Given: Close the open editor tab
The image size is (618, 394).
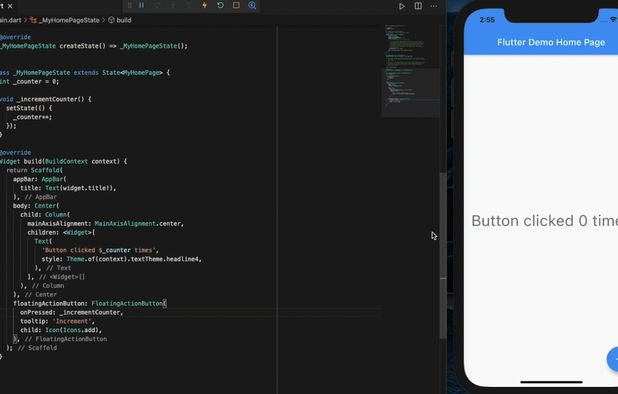Looking at the screenshot, I should coord(10,6).
